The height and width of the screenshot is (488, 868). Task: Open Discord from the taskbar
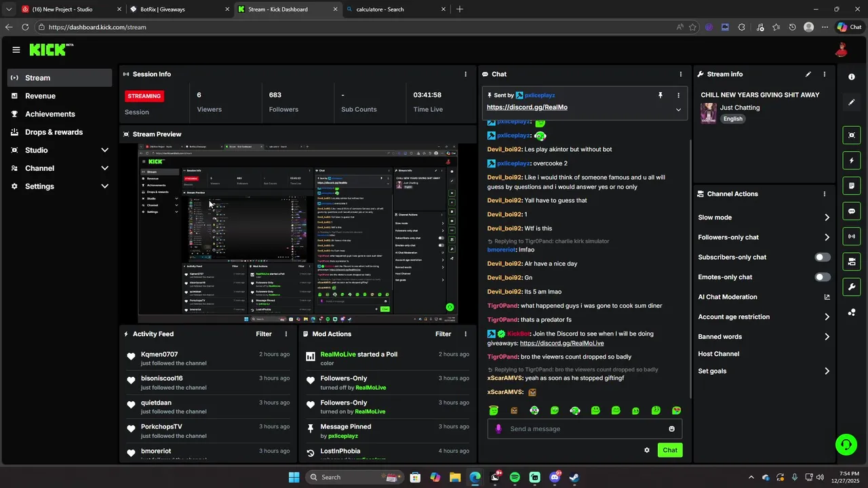click(x=555, y=477)
